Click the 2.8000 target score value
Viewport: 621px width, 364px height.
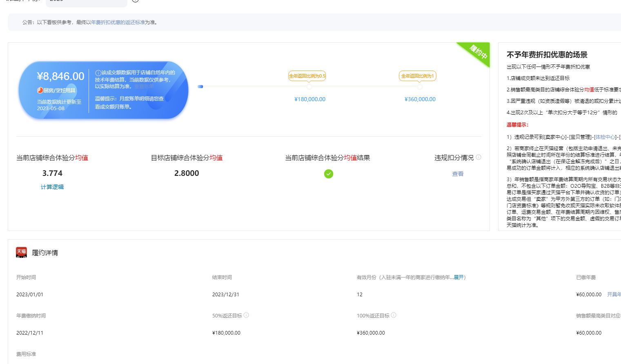point(187,173)
